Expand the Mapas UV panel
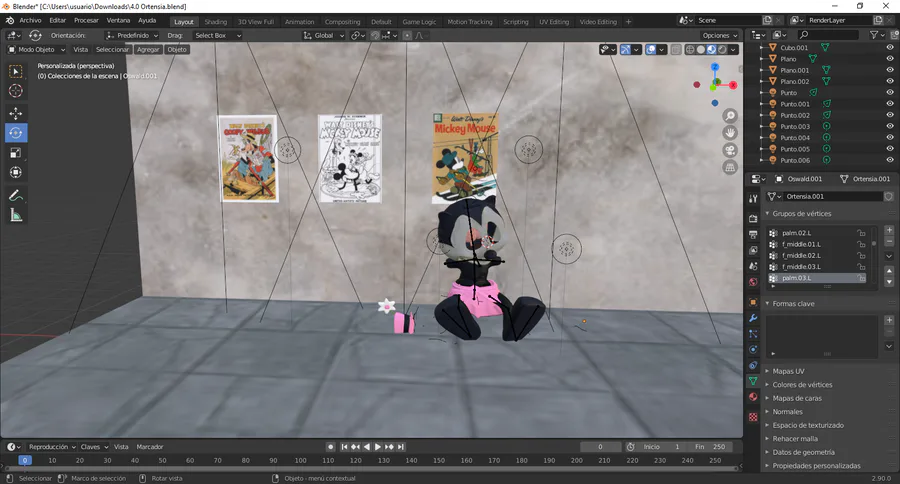The width and height of the screenshot is (900, 484). click(788, 371)
